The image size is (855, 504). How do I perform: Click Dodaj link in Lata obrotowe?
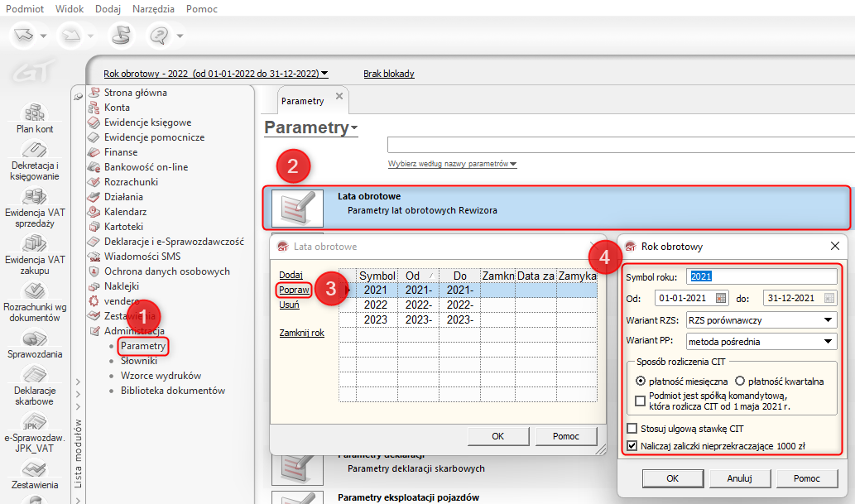[291, 275]
